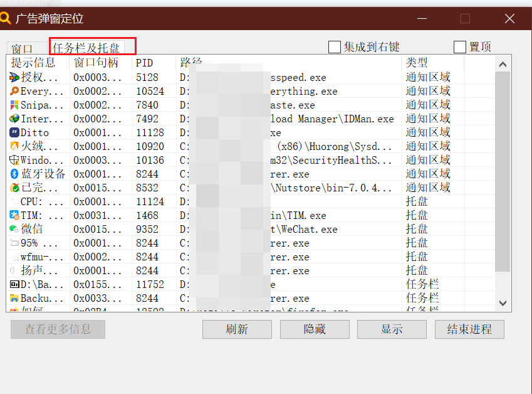The image size is (532, 394).
Task: Click the vertical scrollbar thumb
Action: [x=503, y=171]
